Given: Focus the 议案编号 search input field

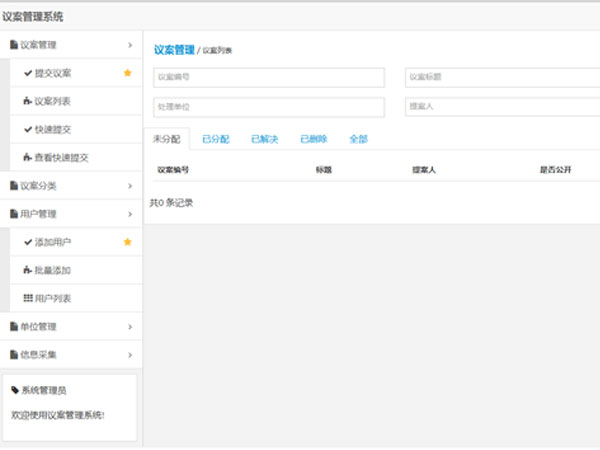Looking at the screenshot, I should (267, 78).
